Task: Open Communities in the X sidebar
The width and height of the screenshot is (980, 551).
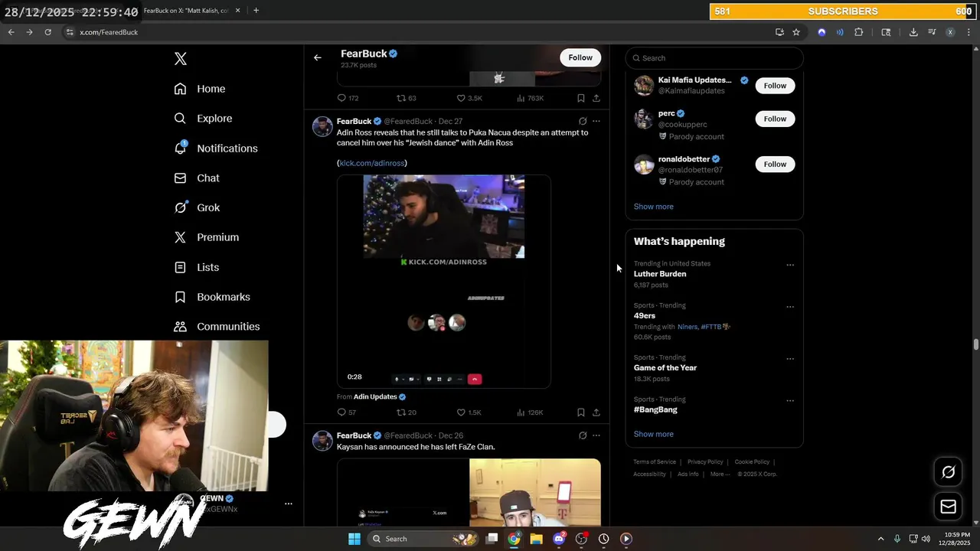Action: (x=217, y=327)
